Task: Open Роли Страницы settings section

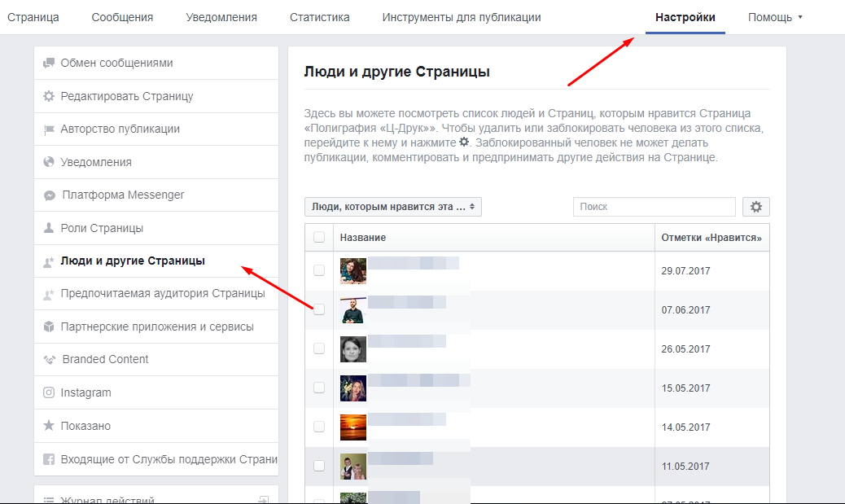Action: [x=102, y=228]
